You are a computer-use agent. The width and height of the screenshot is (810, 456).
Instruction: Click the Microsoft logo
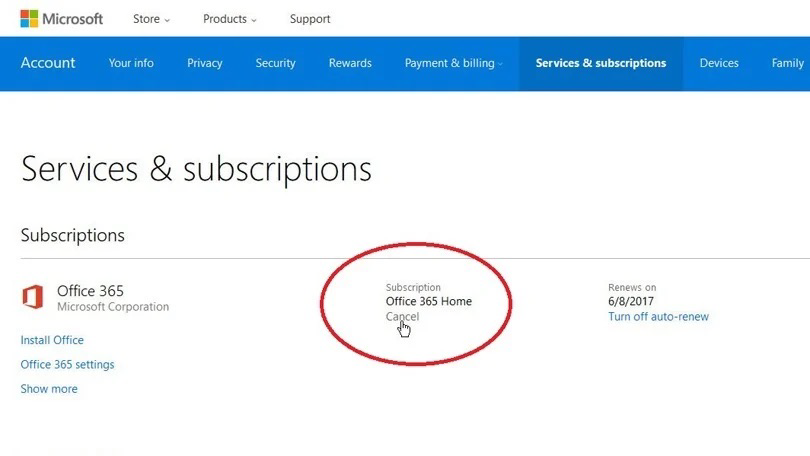point(61,19)
